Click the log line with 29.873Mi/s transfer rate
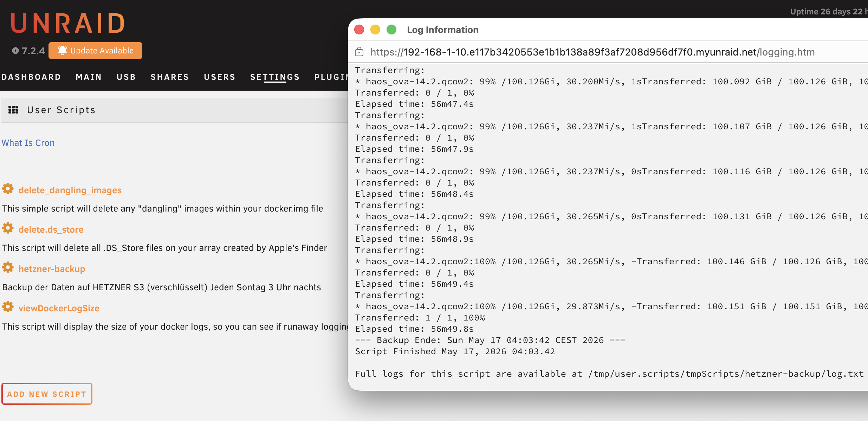 click(x=611, y=306)
